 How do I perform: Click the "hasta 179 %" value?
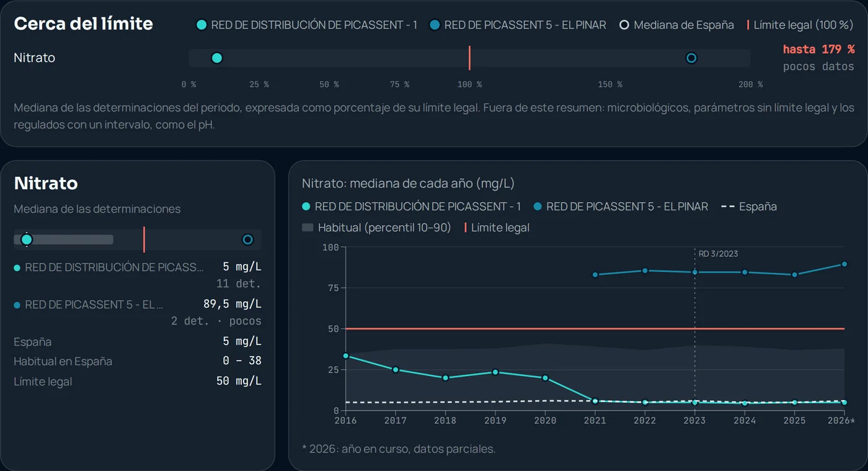point(818,50)
